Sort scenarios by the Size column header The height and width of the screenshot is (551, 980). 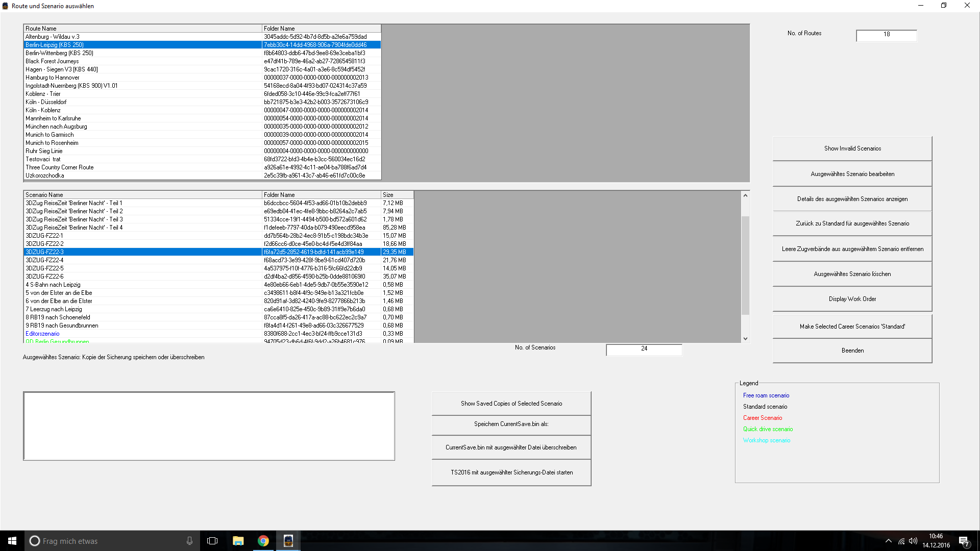[397, 195]
